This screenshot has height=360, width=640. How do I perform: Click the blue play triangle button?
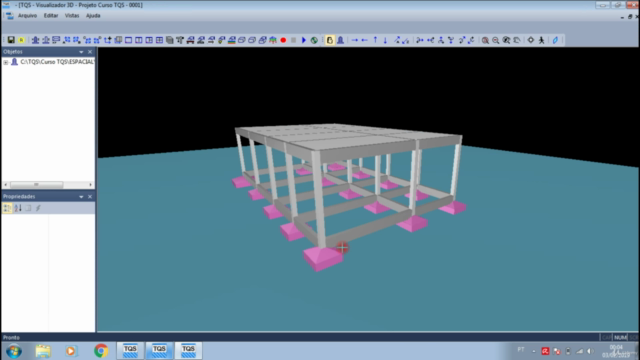point(304,40)
